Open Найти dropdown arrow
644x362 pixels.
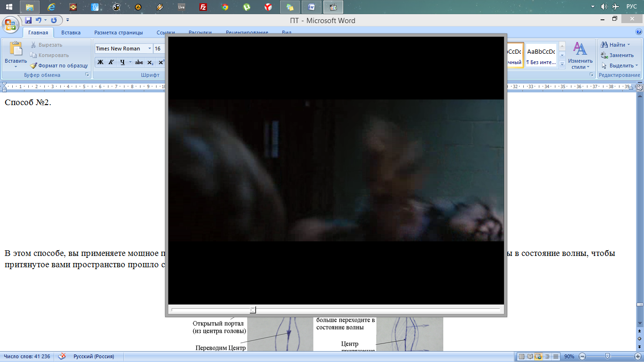tap(629, 45)
